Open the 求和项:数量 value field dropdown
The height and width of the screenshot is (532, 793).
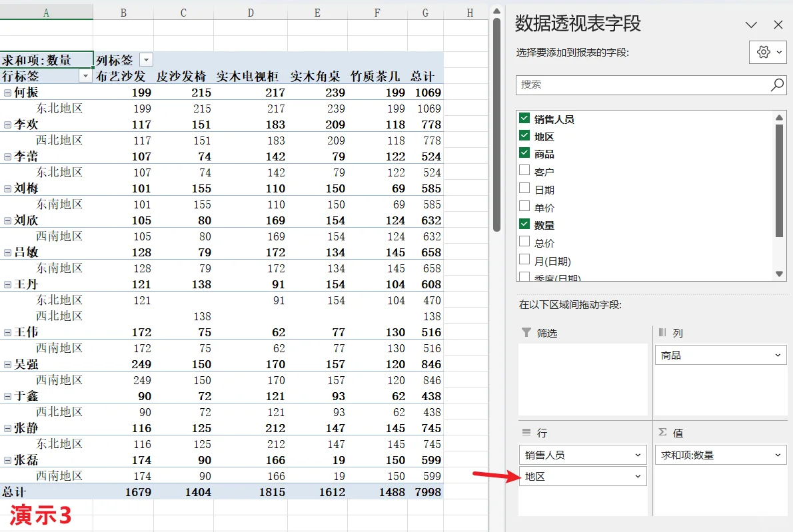(778, 455)
